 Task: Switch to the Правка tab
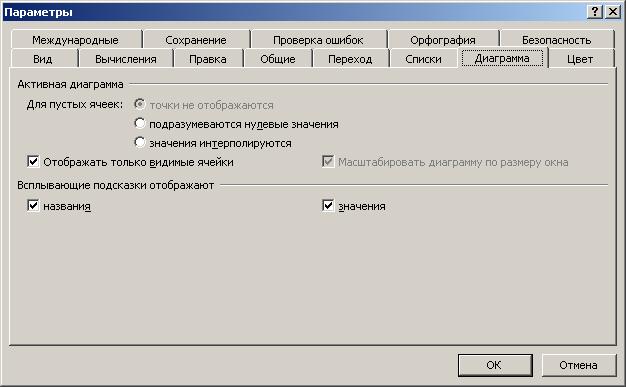click(x=208, y=59)
